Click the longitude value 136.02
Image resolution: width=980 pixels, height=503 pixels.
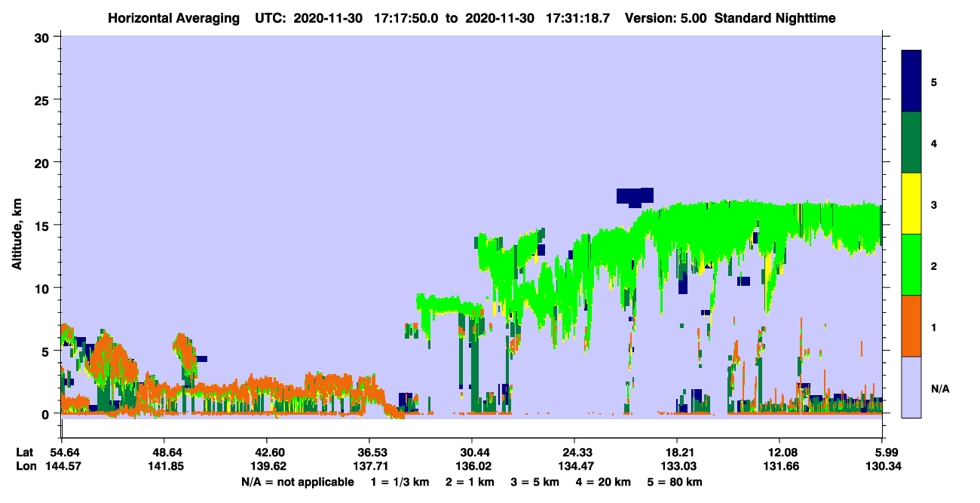click(472, 466)
